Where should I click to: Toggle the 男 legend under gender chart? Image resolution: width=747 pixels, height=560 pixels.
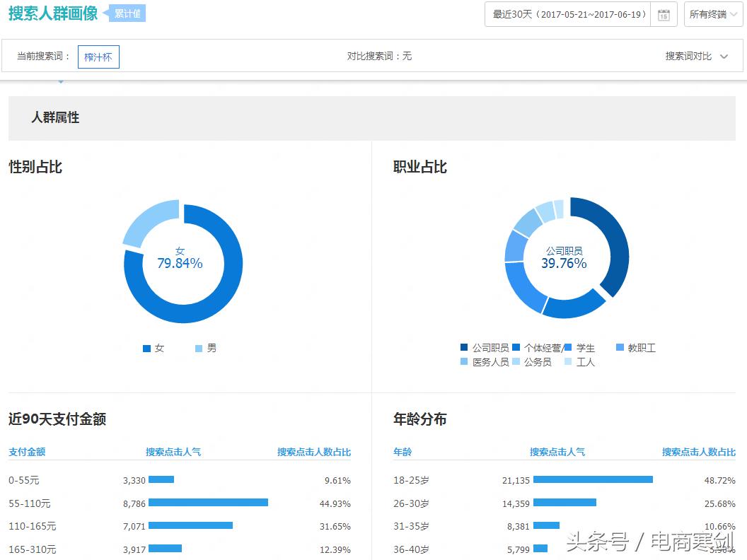point(205,348)
